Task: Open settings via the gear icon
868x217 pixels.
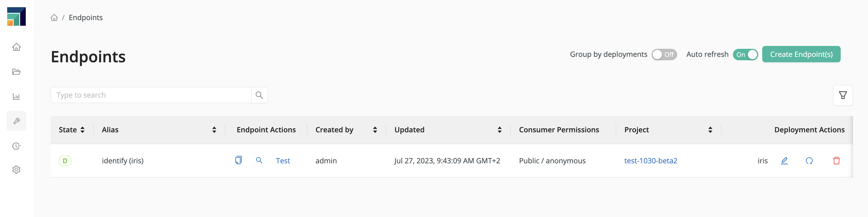Action: (x=16, y=170)
